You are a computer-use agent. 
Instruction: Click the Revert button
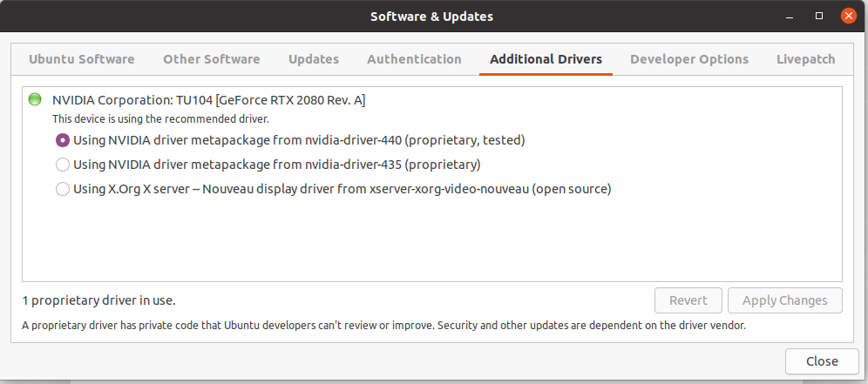pos(688,300)
